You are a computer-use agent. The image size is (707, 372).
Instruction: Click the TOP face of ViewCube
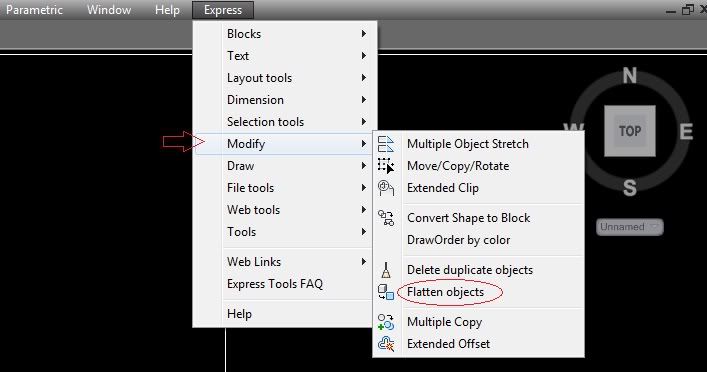click(629, 131)
